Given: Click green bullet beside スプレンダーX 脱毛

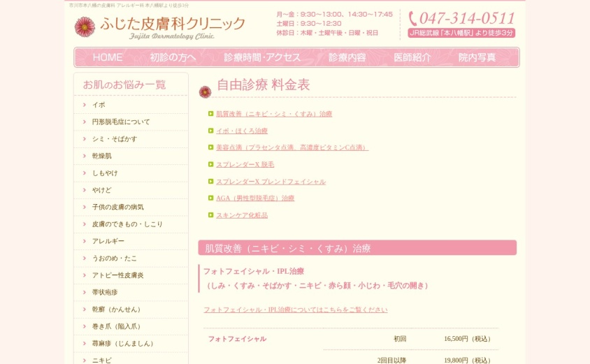Looking at the screenshot, I should coord(210,164).
